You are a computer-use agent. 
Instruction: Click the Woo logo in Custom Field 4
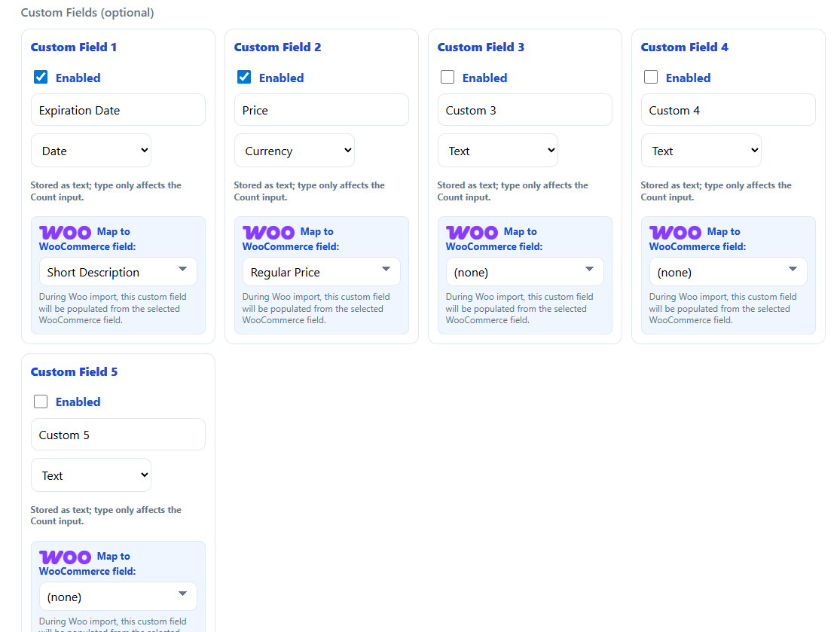point(675,232)
